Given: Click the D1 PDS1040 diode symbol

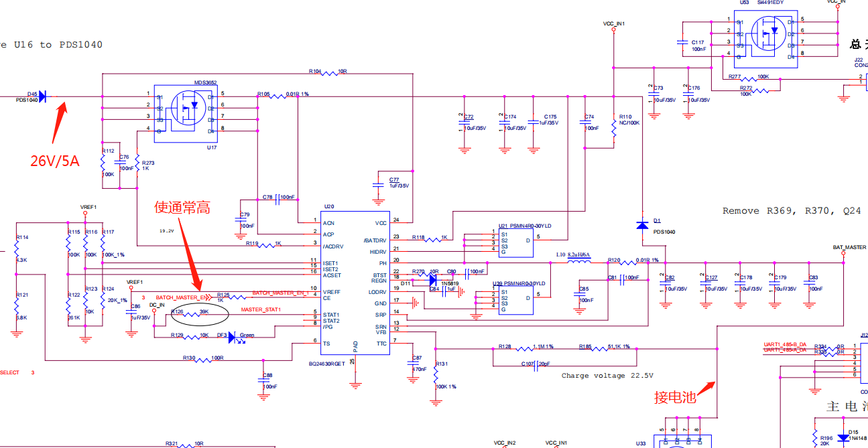Looking at the screenshot, I should 642,224.
